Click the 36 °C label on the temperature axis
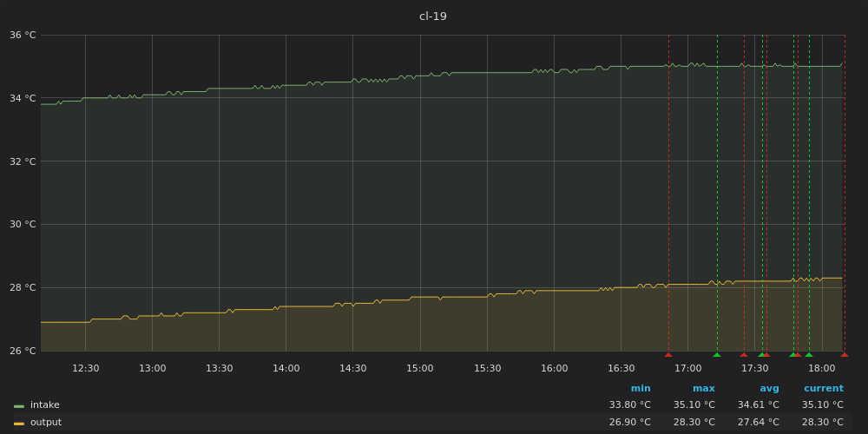The width and height of the screenshot is (868, 434). pos(23,36)
